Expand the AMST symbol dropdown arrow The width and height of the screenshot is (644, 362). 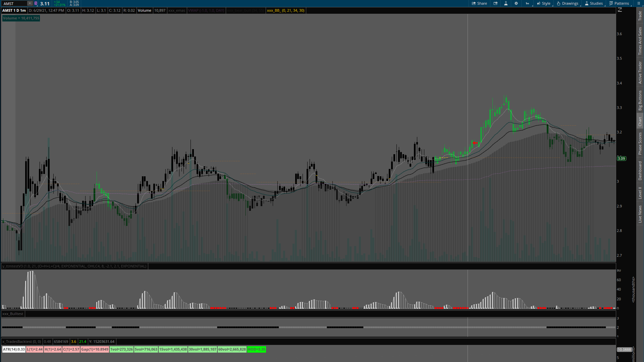[x=30, y=3]
